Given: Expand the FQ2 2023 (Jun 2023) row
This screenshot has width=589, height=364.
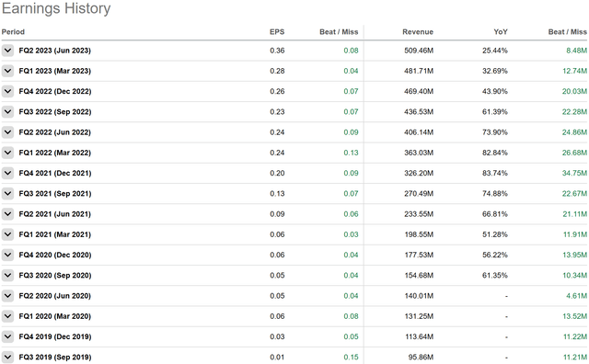Looking at the screenshot, I should [x=7, y=51].
